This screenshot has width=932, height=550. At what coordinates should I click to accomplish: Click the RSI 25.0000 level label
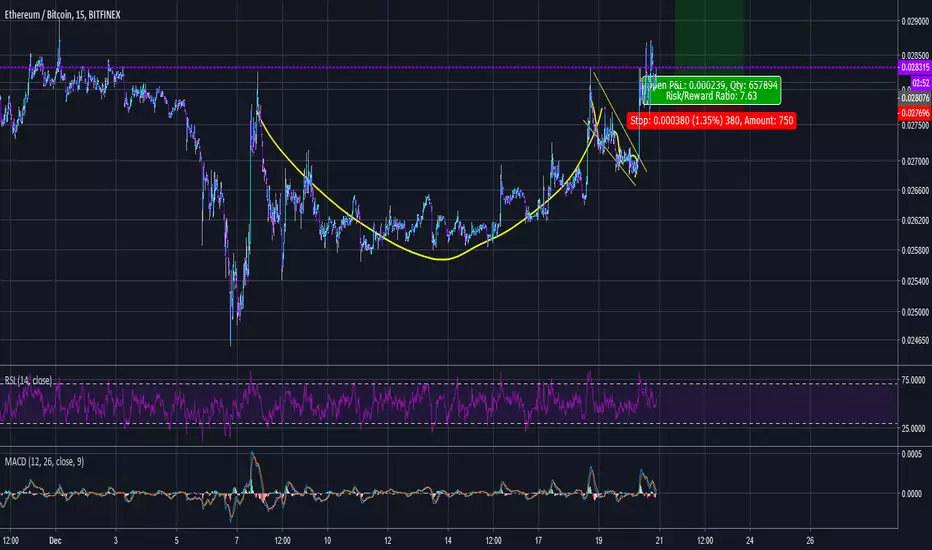[x=914, y=428]
